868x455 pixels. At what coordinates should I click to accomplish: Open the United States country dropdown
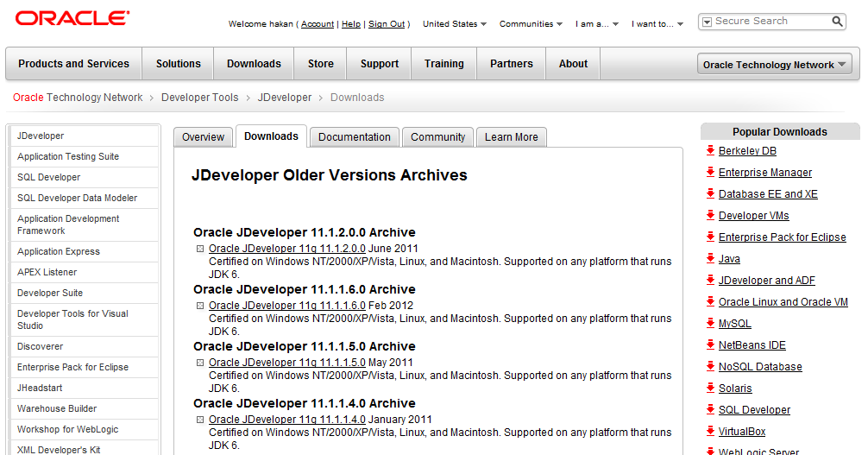click(455, 24)
